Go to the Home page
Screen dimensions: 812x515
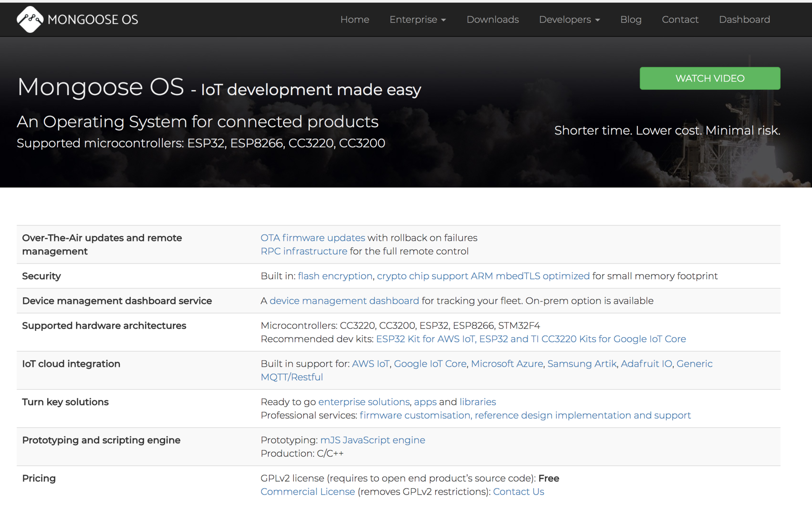(x=354, y=19)
